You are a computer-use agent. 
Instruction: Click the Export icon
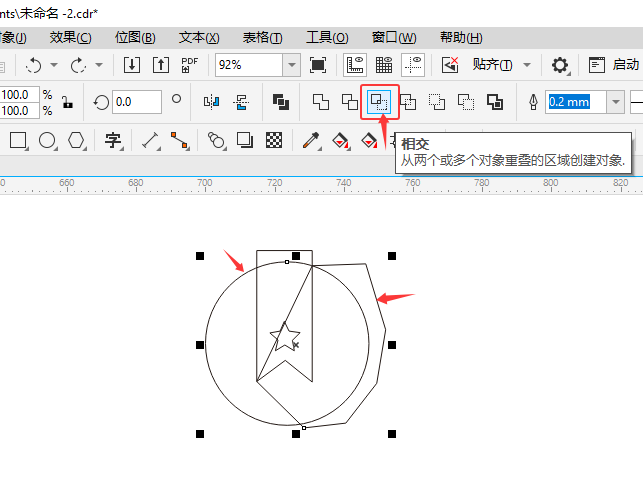161,65
